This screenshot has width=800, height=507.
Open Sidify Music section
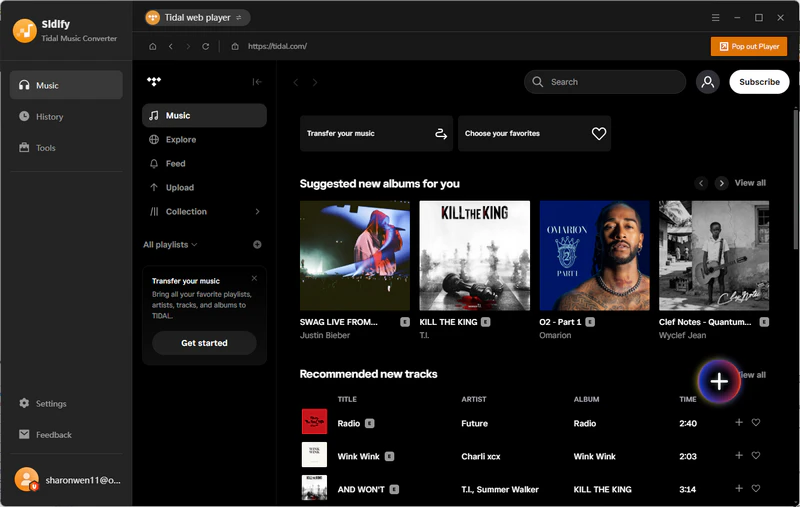click(x=66, y=85)
